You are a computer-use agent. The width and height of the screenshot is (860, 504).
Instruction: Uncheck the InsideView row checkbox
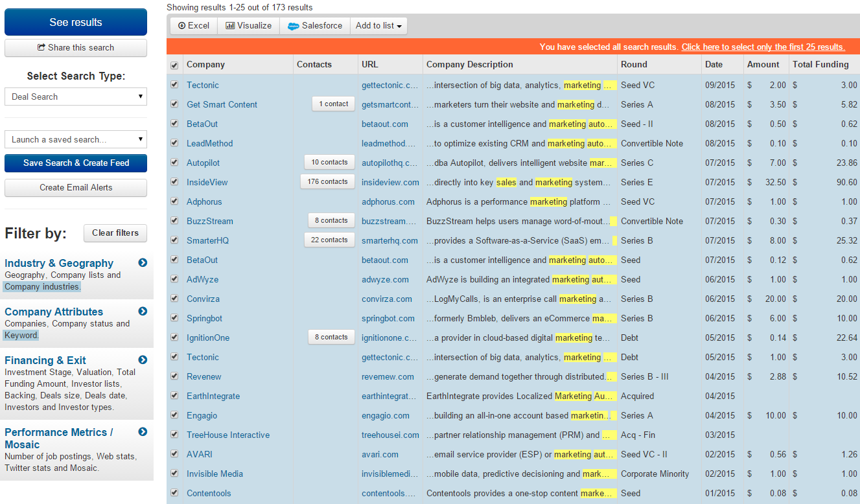coord(174,182)
